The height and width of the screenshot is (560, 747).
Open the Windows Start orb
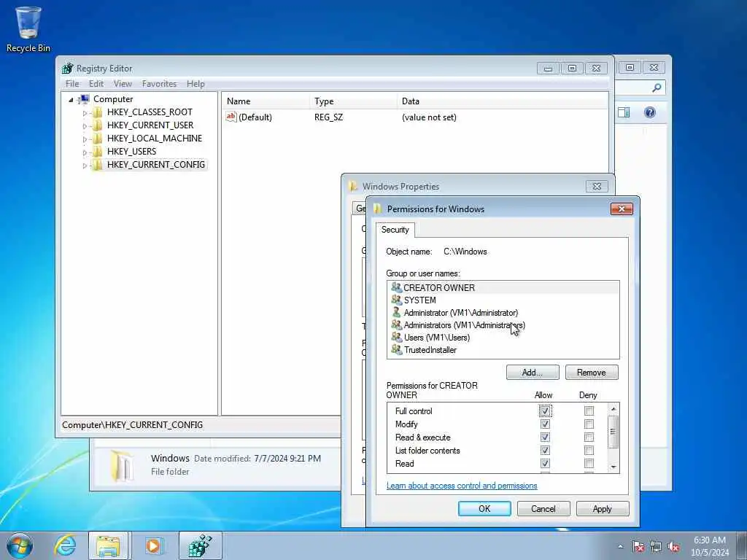(x=20, y=545)
